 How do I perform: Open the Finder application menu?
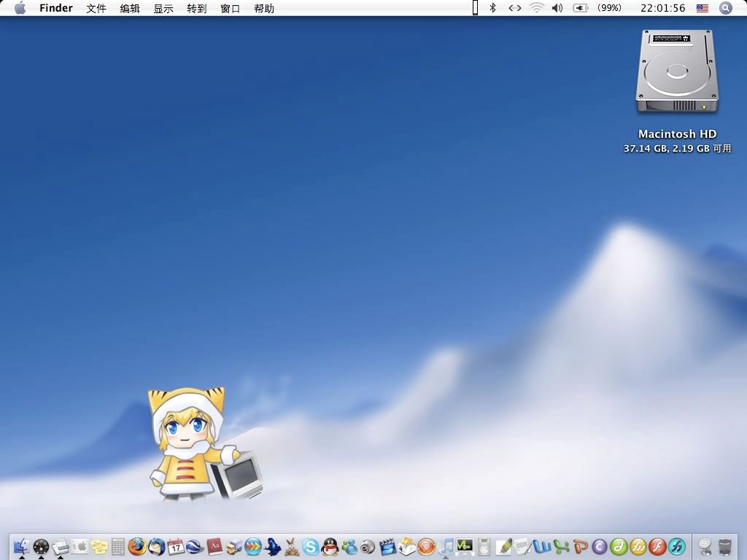[x=55, y=8]
